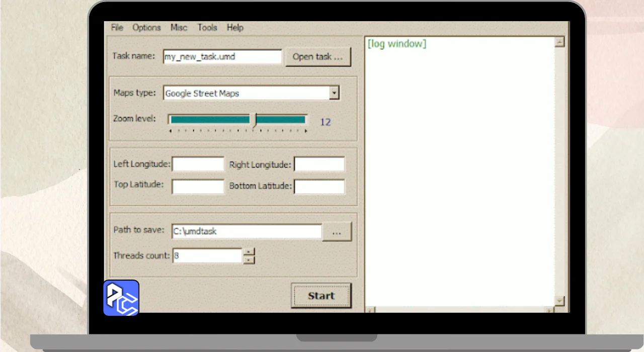Screen dimensions: 644x352
Task: Click the log window scroll up arrow
Action: pos(559,42)
